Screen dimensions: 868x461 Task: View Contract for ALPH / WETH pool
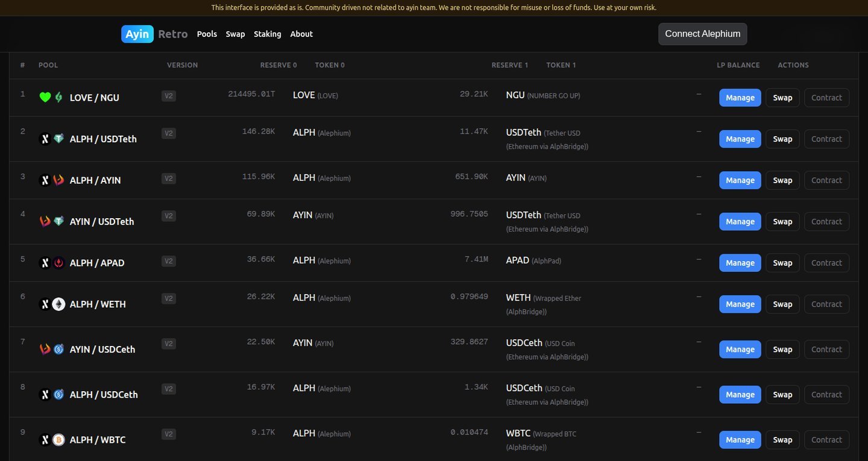click(x=827, y=304)
